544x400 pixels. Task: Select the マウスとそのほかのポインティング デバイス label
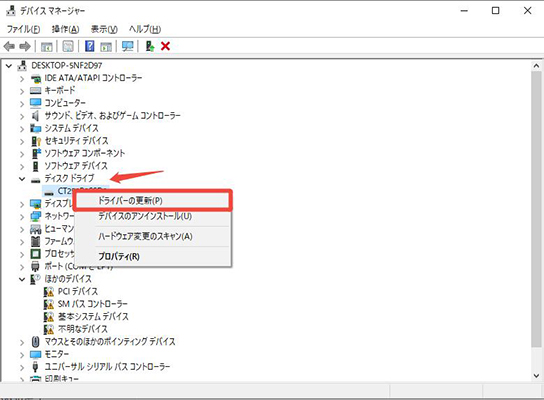[110, 341]
